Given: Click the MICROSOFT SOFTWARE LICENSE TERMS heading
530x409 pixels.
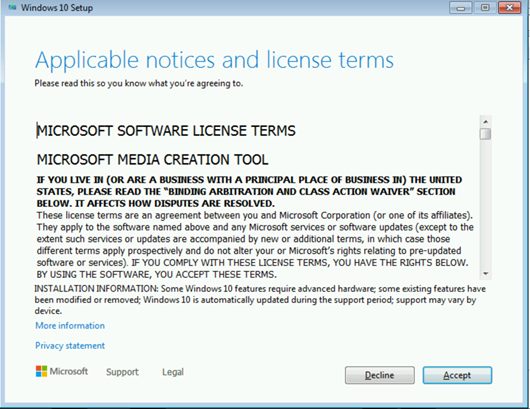Looking at the screenshot, I should click(x=166, y=131).
